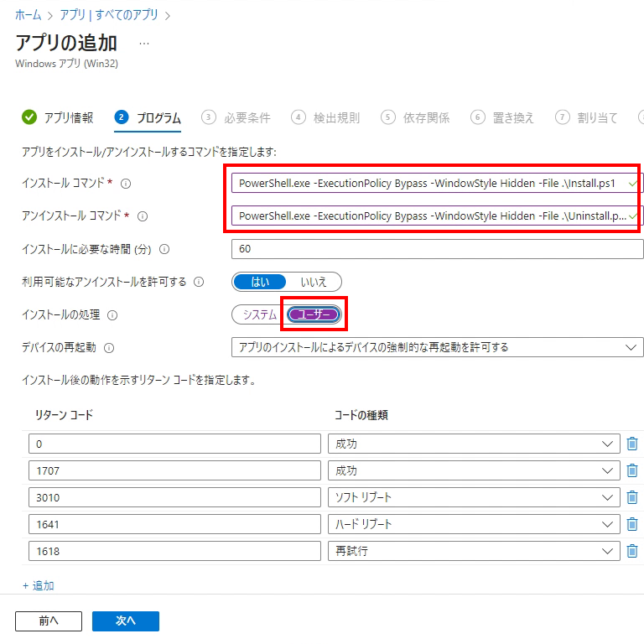Image resolution: width=644 pixels, height=644 pixels.
Task: Select はい for allowing available uninstall
Action: (260, 282)
